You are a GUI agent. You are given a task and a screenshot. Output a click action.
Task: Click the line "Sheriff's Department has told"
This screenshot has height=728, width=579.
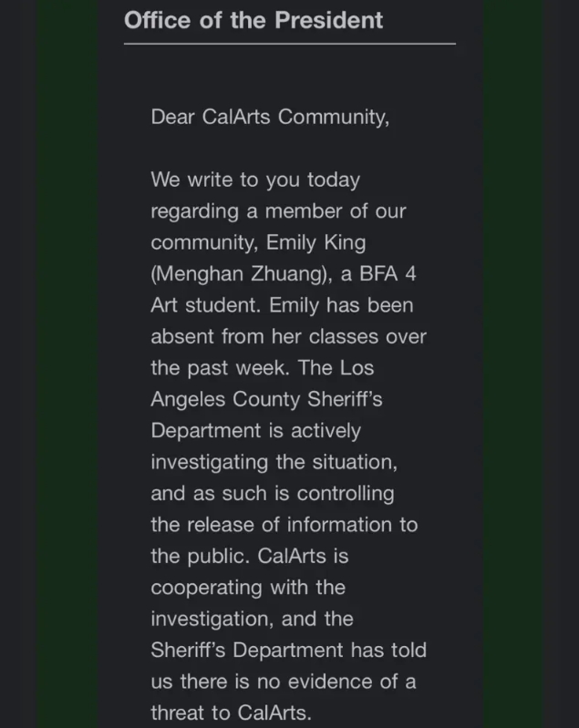(288, 651)
